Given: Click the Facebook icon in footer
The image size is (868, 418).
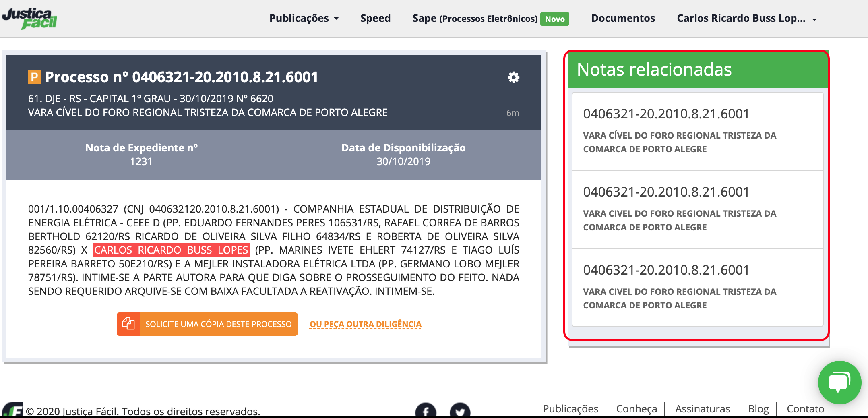Looking at the screenshot, I should 426,411.
